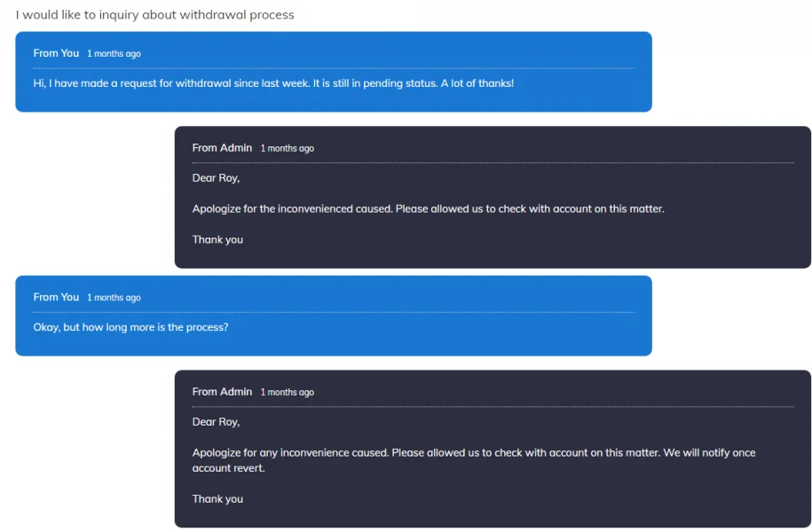This screenshot has height=532, width=812.
Task: Click the second 'From Admin' sender label
Action: pyautogui.click(x=222, y=391)
